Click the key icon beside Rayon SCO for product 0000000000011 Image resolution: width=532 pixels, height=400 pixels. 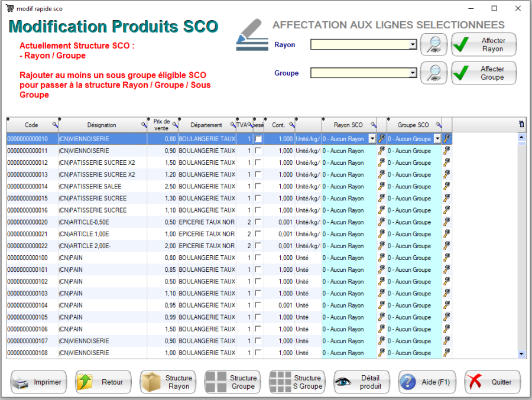coord(381,151)
